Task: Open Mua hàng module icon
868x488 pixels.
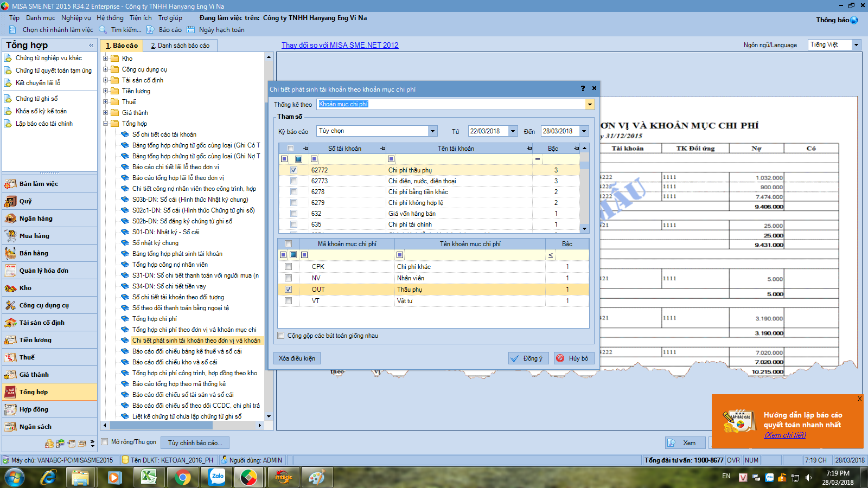Action: pos(10,236)
